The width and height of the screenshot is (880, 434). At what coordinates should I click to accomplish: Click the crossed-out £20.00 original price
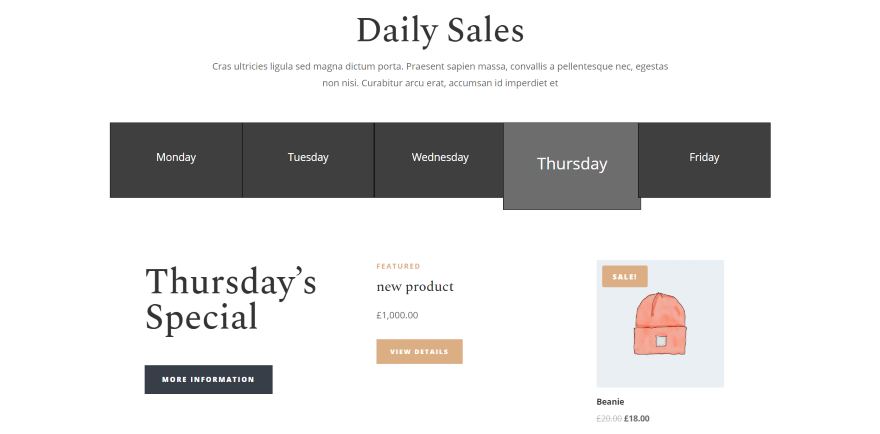pyautogui.click(x=608, y=419)
